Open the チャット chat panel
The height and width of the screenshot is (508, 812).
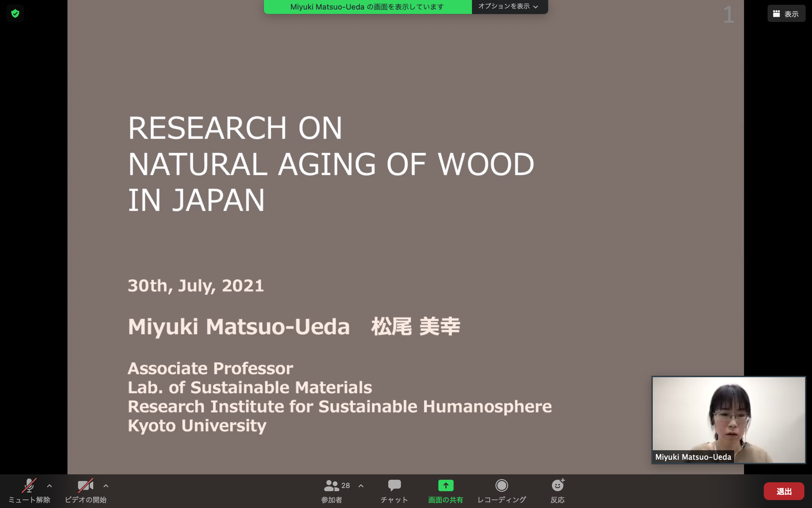[x=394, y=491]
